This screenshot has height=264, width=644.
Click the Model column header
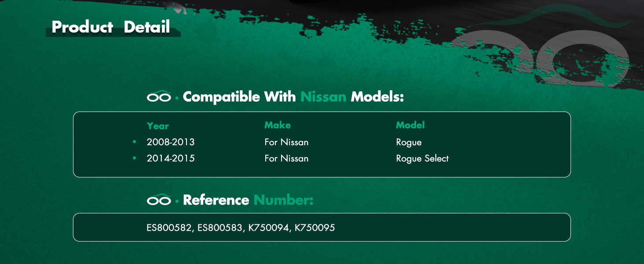[x=410, y=125]
